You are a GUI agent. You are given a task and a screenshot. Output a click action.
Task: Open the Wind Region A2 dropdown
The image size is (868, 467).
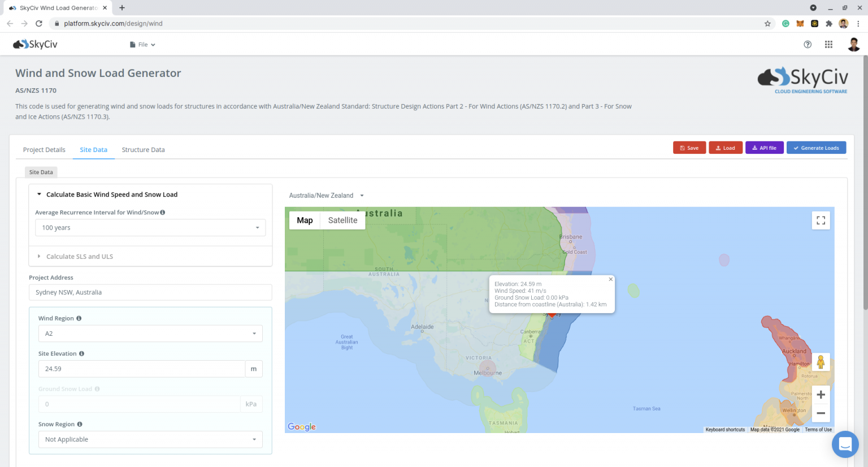[x=150, y=334]
